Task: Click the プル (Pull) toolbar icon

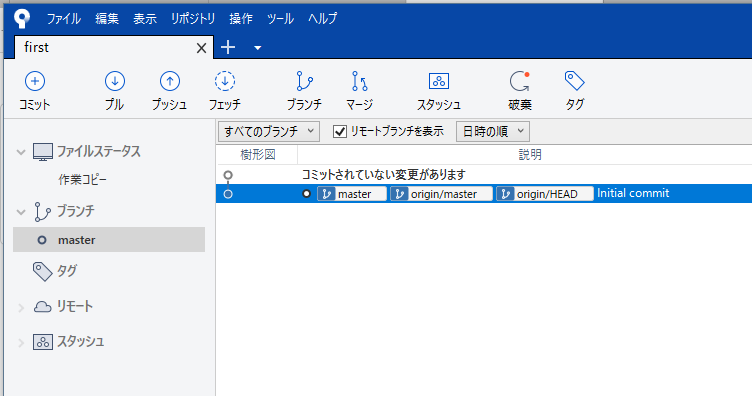Action: click(115, 82)
